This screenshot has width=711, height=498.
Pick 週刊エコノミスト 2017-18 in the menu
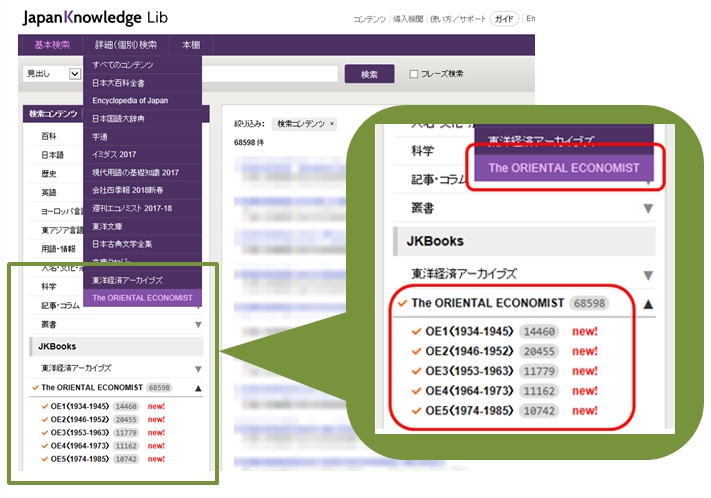point(142,208)
